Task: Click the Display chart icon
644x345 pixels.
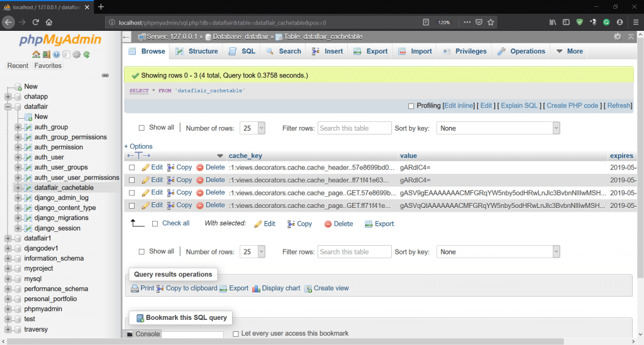Action: click(257, 288)
